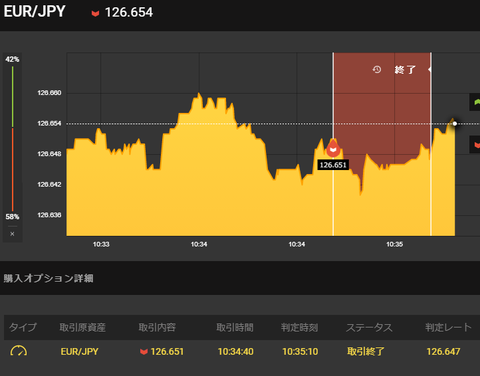Click the red down-arrow Low button at right edge

pyautogui.click(x=475, y=145)
